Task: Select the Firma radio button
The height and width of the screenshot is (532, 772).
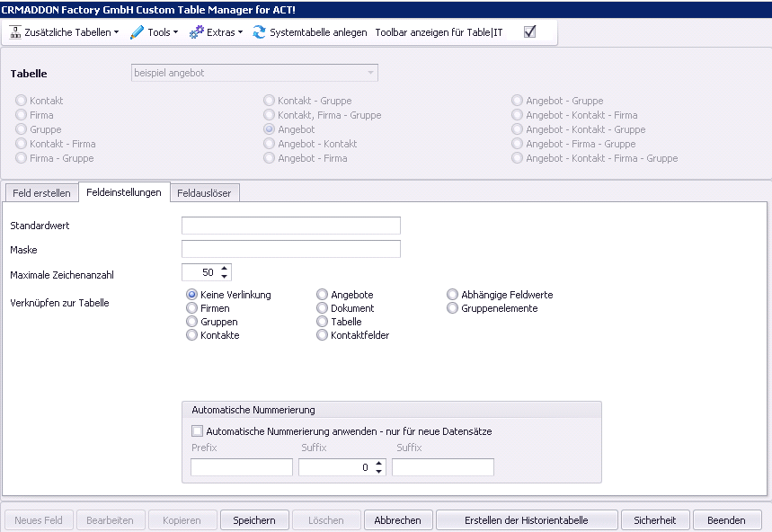Action: coord(21,115)
